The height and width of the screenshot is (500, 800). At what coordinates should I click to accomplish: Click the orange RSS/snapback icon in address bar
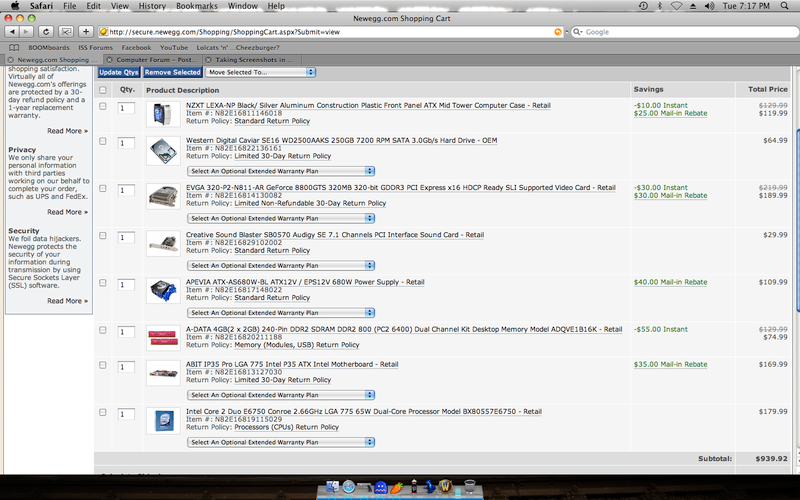(x=558, y=32)
